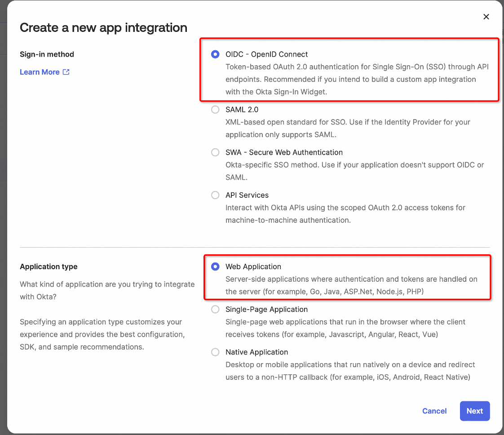Image resolution: width=504 pixels, height=435 pixels.
Task: Select the OIDC - OpenID Connect radio button
Action: click(x=215, y=54)
